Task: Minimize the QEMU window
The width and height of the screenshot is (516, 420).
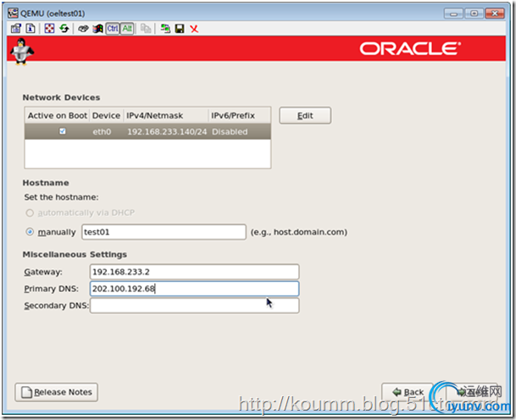Action: coord(453,14)
